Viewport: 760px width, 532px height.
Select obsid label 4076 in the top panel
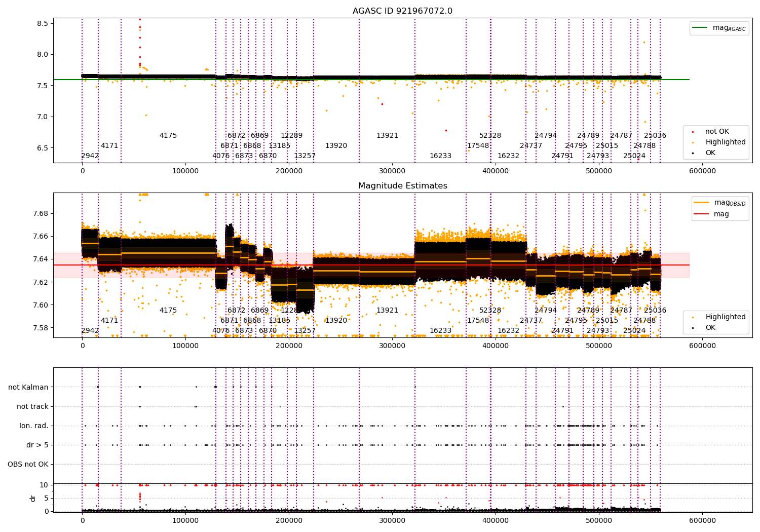pyautogui.click(x=221, y=156)
